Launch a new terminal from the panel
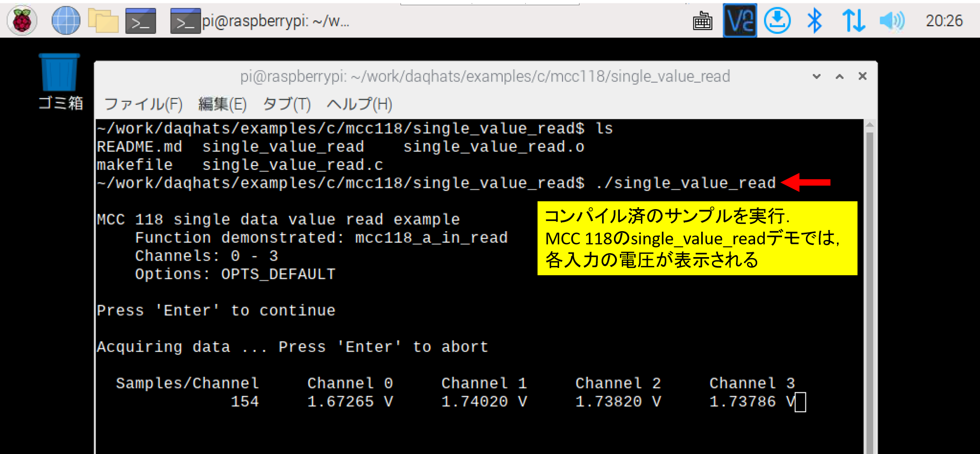The image size is (980, 454). coord(141,21)
